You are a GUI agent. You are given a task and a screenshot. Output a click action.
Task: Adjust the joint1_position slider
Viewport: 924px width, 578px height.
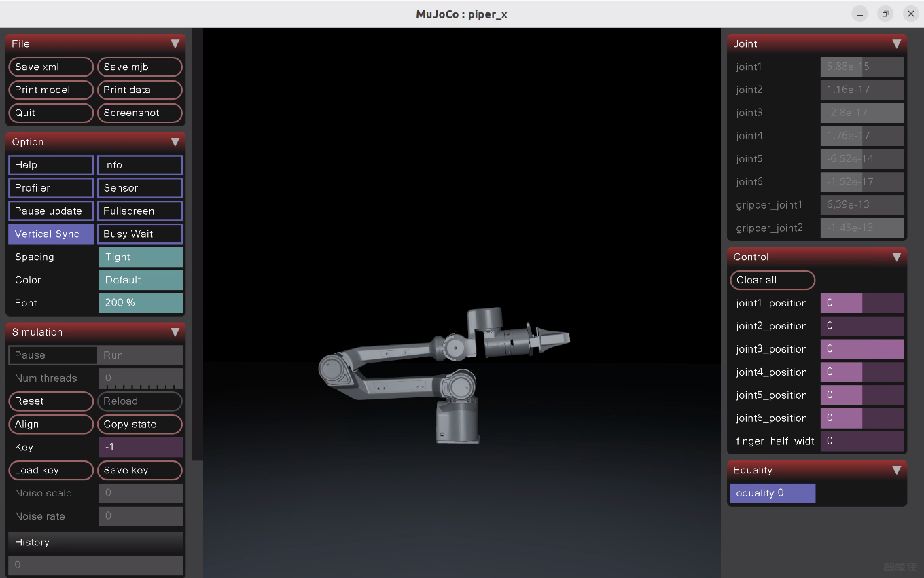(x=862, y=303)
